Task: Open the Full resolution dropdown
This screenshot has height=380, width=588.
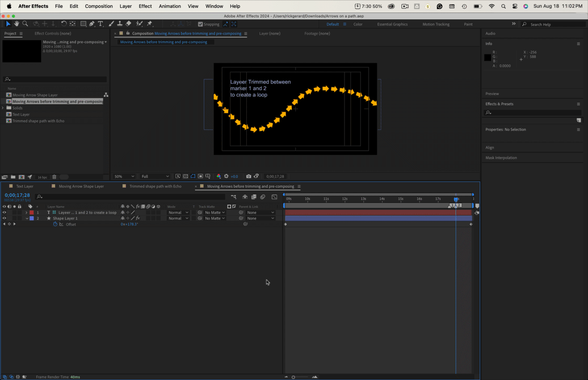Action: click(x=155, y=176)
